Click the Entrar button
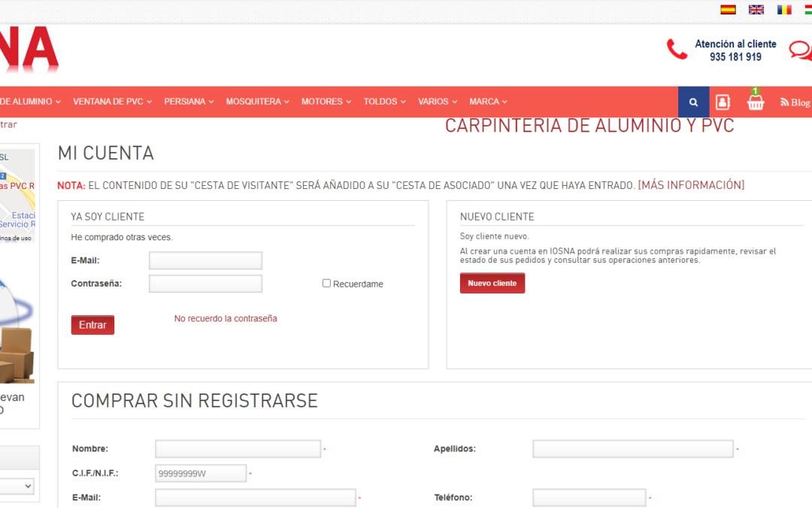The height and width of the screenshot is (508, 812). tap(92, 325)
